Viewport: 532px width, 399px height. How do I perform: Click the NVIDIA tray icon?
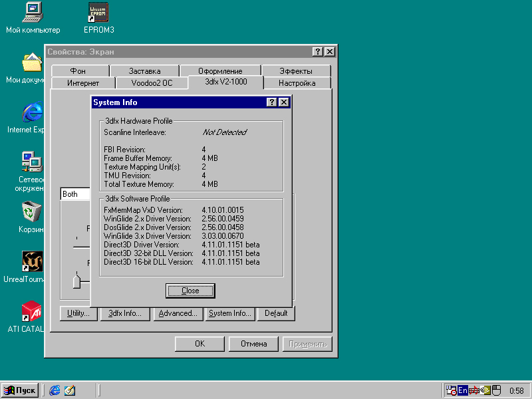(x=485, y=390)
